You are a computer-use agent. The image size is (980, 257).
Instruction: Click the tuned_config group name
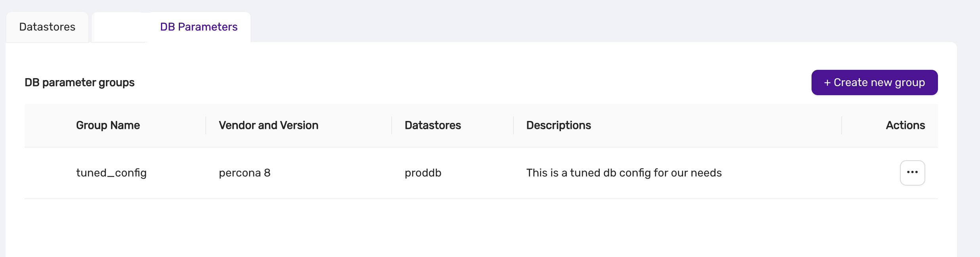click(x=111, y=173)
